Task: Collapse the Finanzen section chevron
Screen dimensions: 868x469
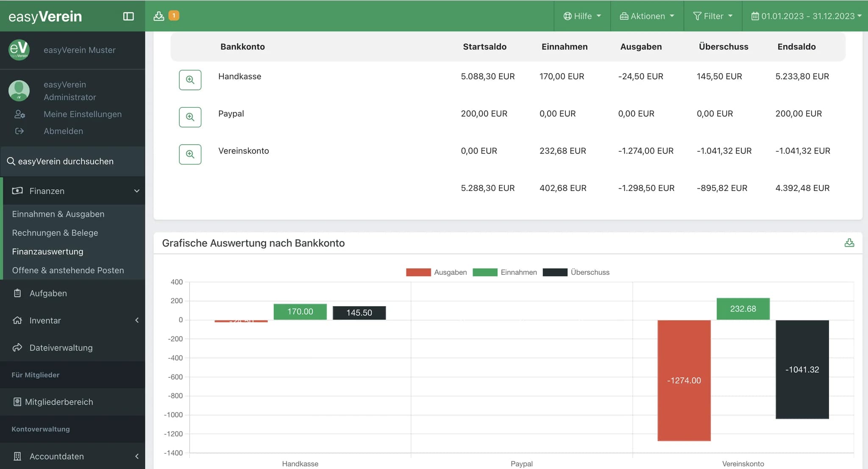Action: coord(136,191)
